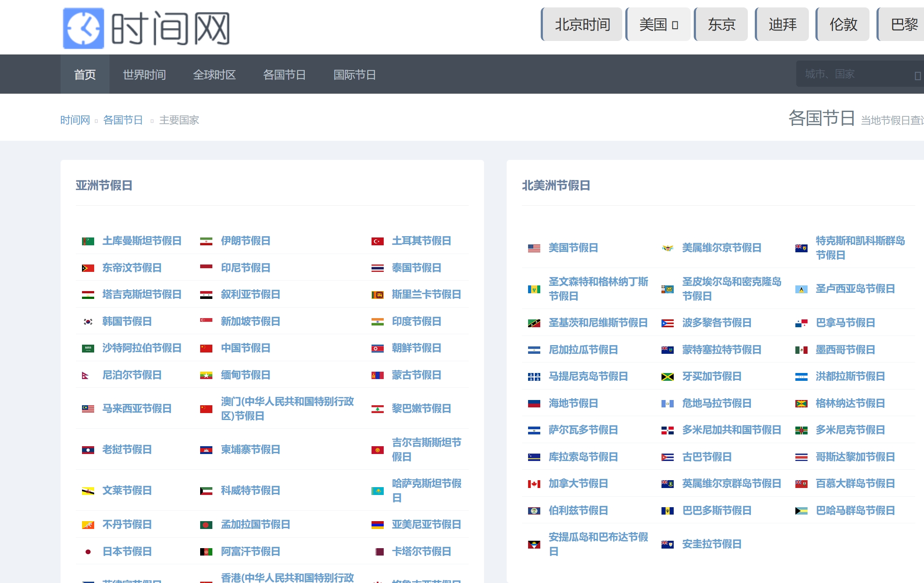Open the 墨西哥节假日 link

click(x=845, y=350)
